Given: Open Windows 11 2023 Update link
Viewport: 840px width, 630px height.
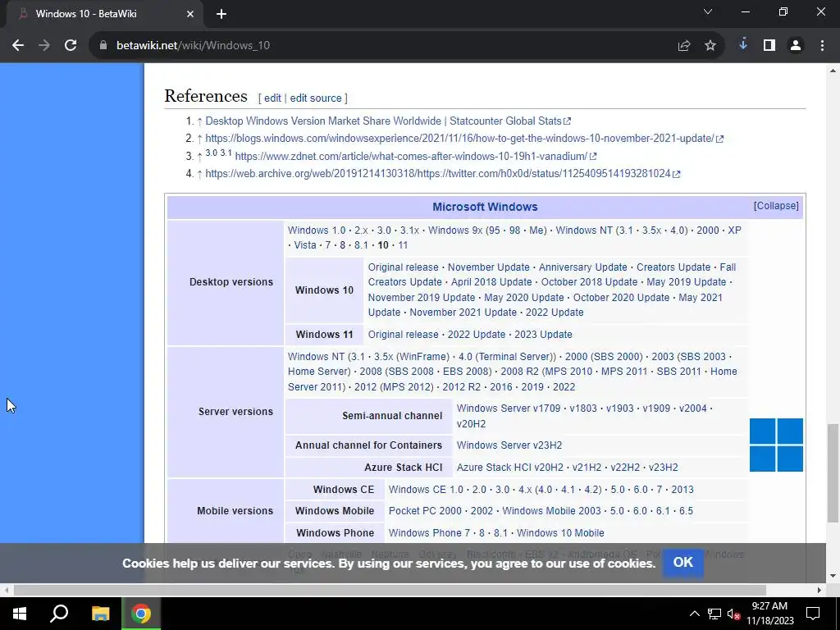Looking at the screenshot, I should pos(543,335).
